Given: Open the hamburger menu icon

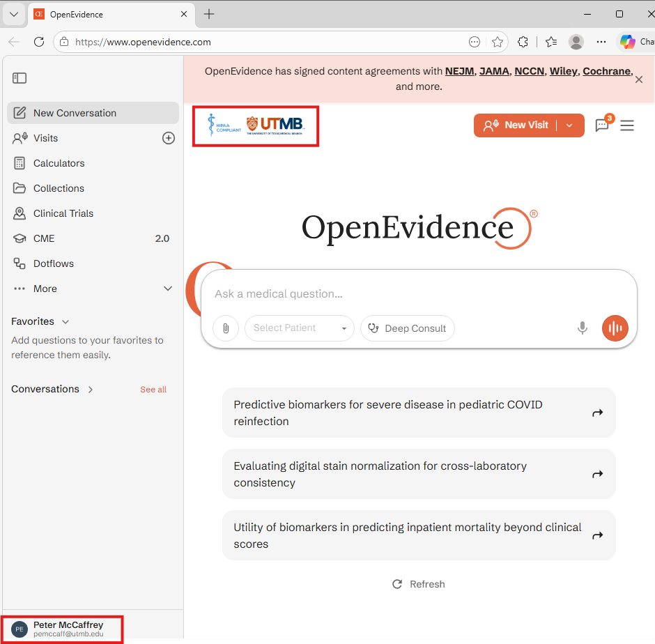Looking at the screenshot, I should (x=627, y=125).
